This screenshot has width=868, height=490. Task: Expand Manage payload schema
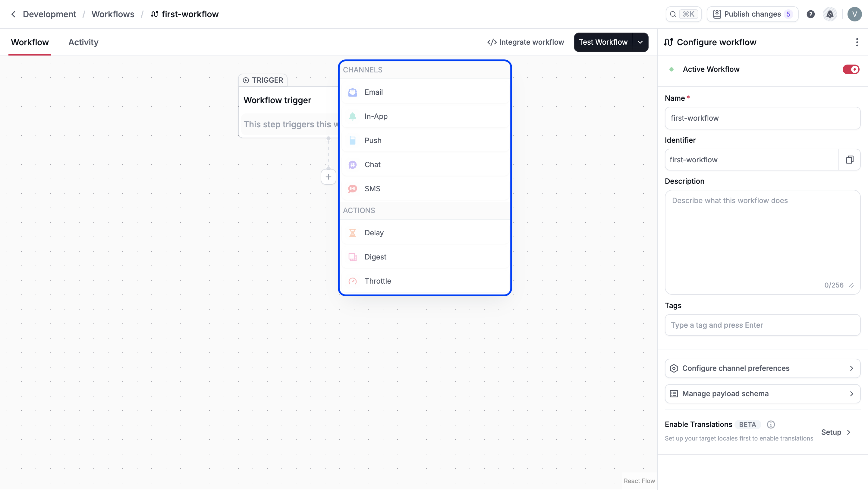[762, 393]
